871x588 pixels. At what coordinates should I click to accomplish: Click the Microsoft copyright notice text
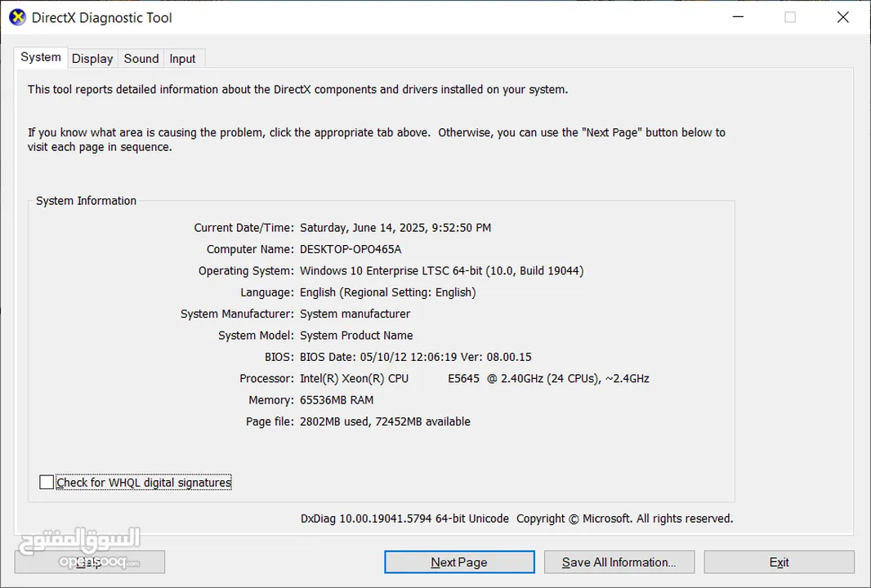click(625, 519)
